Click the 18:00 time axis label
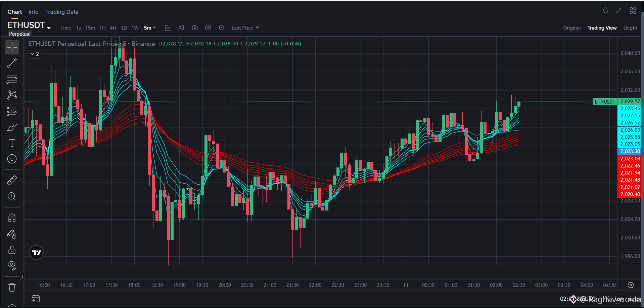644x308 pixels. pos(134,285)
